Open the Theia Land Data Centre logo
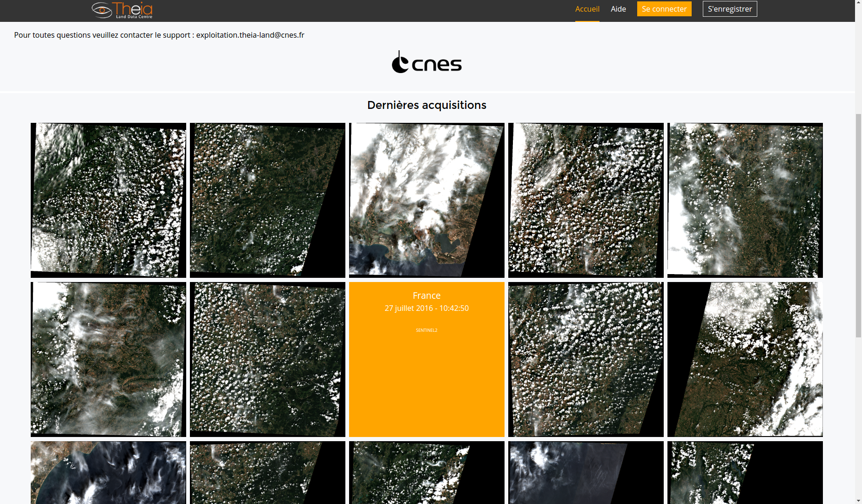862x504 pixels. pos(122,10)
